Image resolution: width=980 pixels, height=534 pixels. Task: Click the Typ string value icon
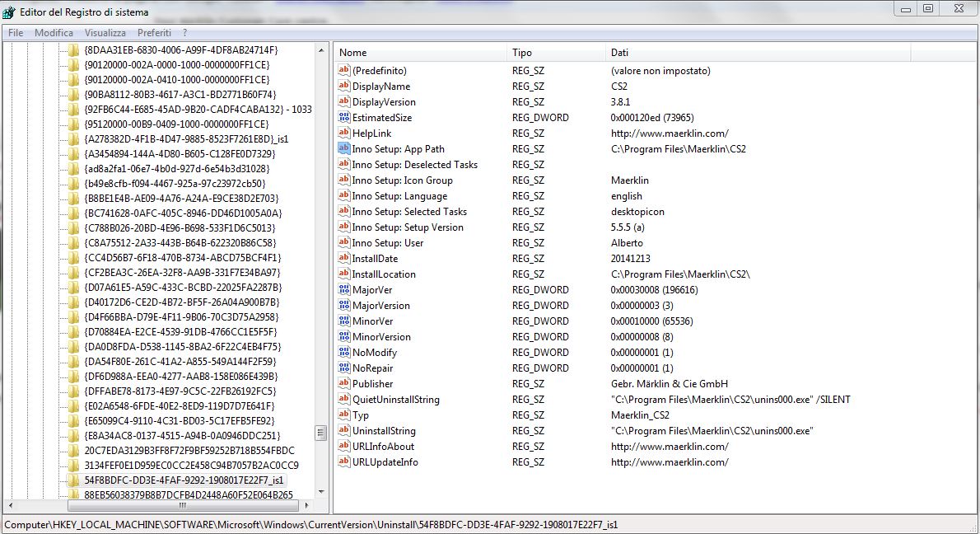click(343, 415)
